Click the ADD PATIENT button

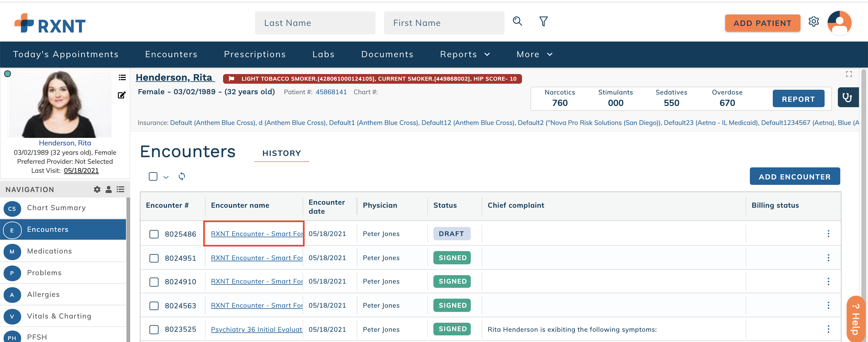[x=762, y=23]
